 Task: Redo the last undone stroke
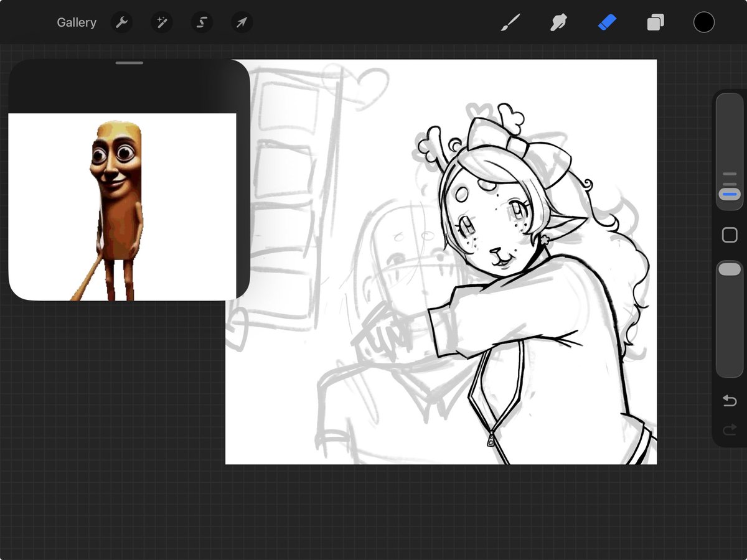coord(730,430)
